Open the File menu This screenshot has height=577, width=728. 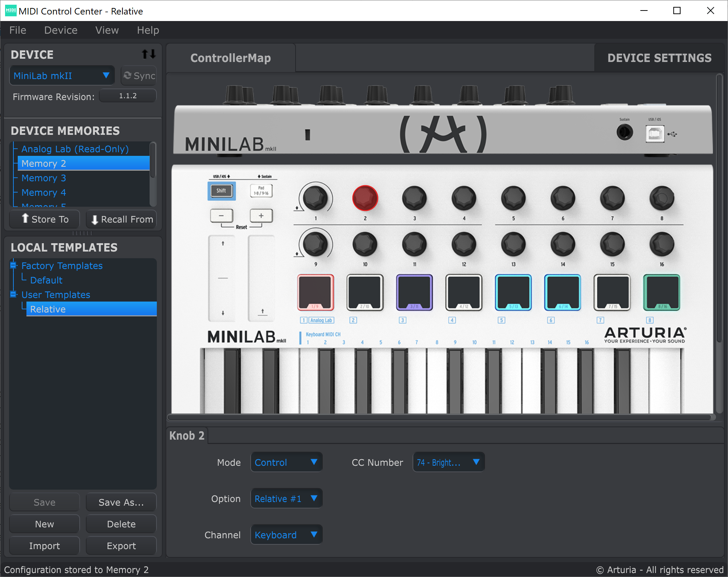pos(18,30)
